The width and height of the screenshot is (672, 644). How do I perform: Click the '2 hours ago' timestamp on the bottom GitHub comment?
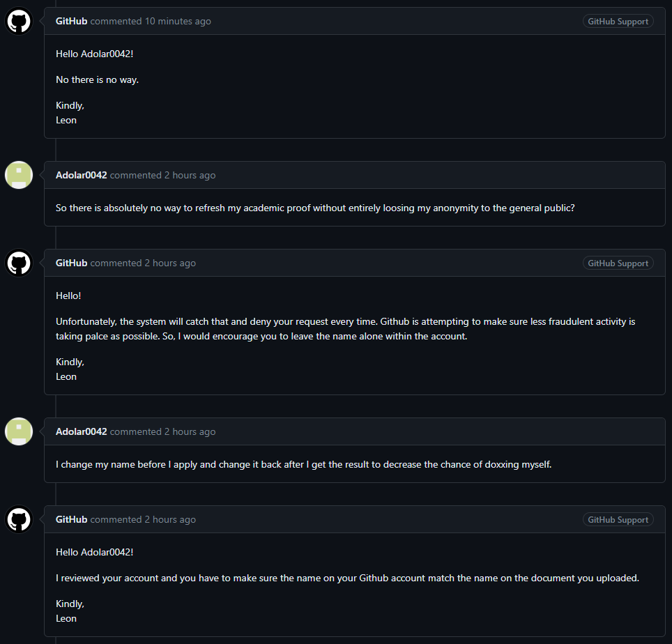(x=169, y=519)
